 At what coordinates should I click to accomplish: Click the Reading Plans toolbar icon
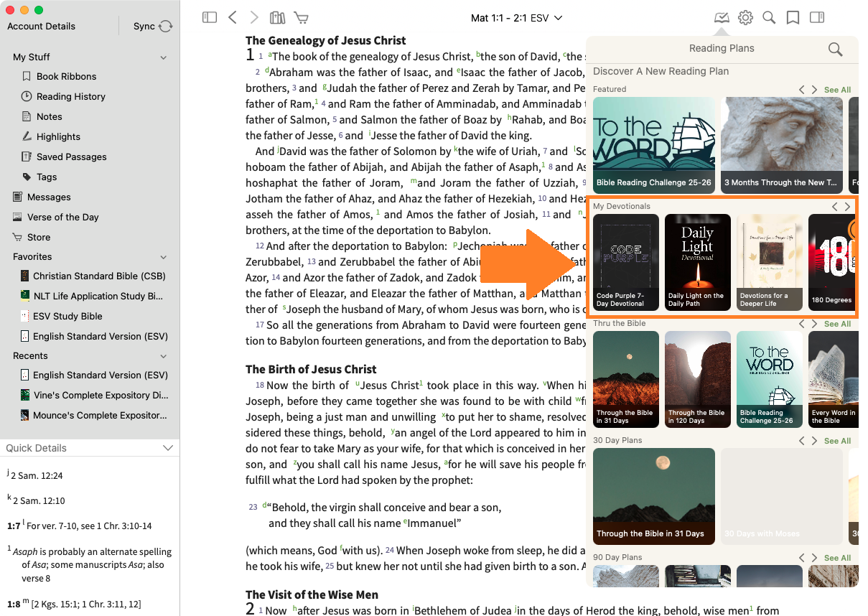(722, 17)
